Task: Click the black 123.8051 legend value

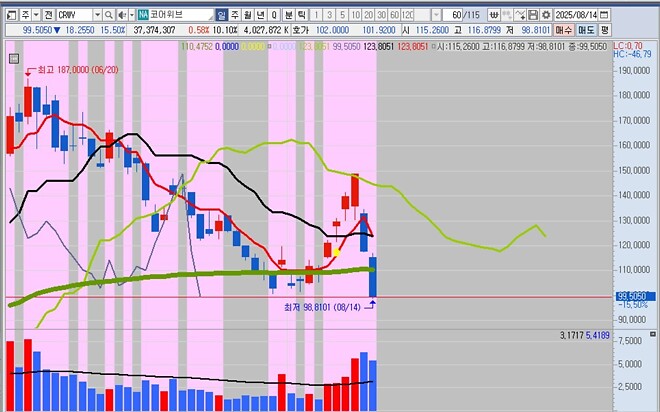Action: 378,46
